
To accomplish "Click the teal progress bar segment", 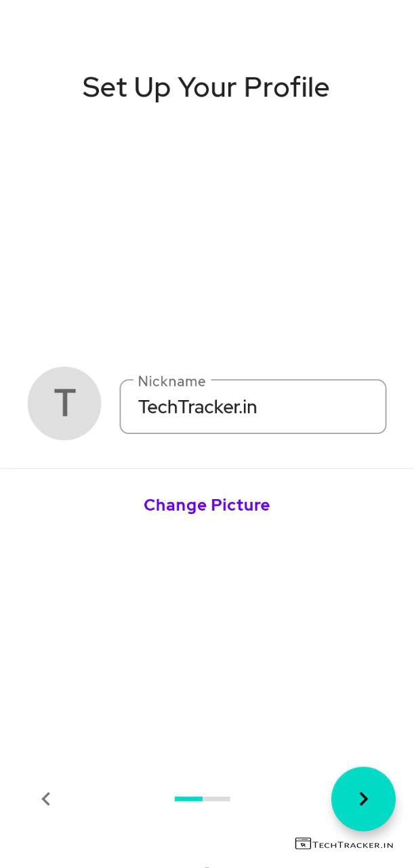I will pyautogui.click(x=188, y=799).
